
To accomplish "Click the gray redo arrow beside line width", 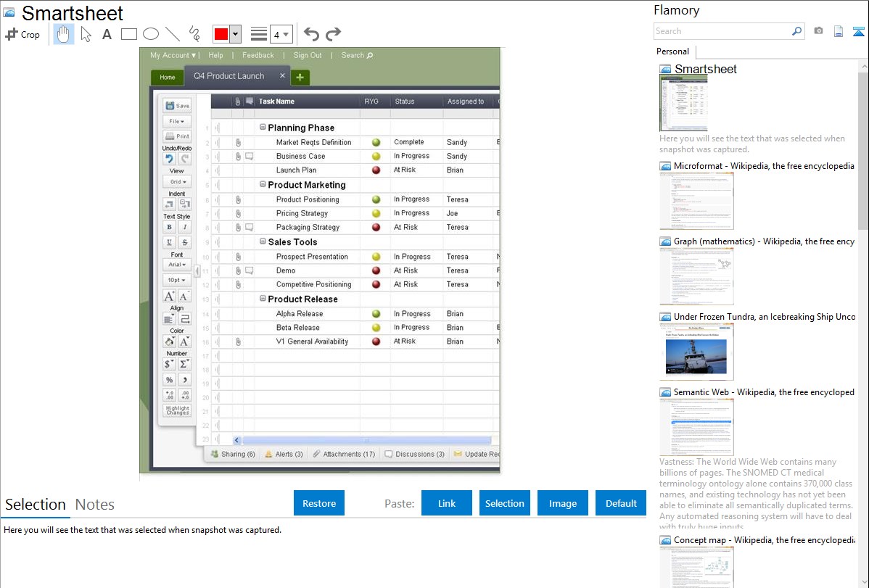I will [x=333, y=34].
